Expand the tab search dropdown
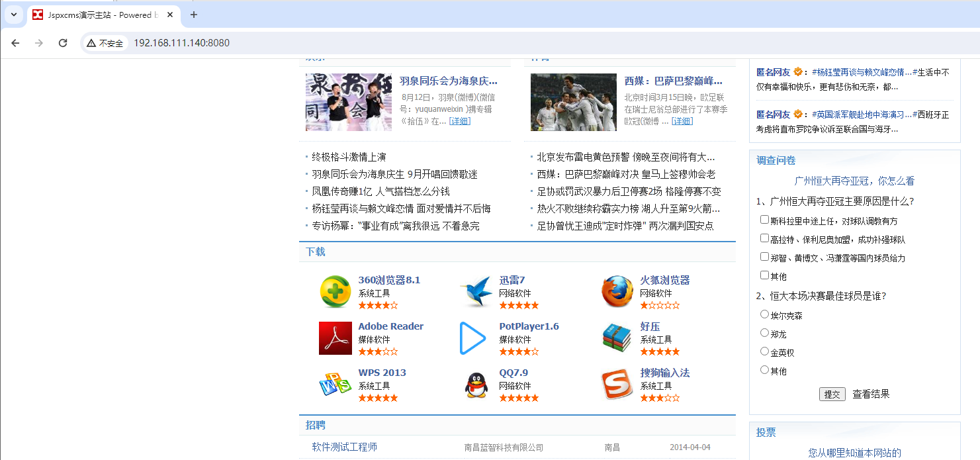980x460 pixels. coord(13,15)
